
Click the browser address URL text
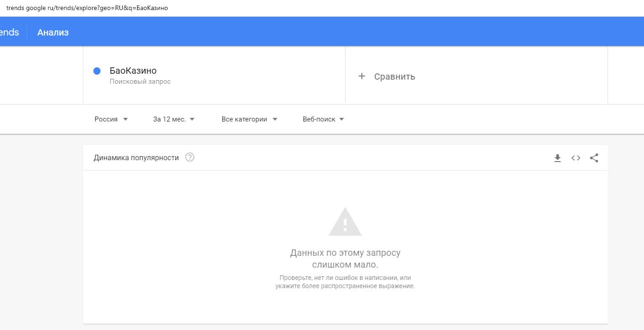[x=87, y=8]
